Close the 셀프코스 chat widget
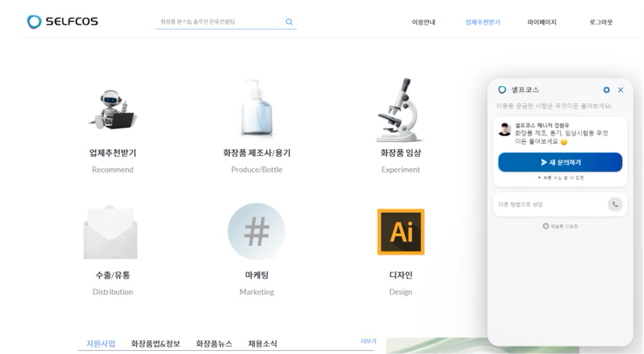644x354 pixels. pos(620,90)
